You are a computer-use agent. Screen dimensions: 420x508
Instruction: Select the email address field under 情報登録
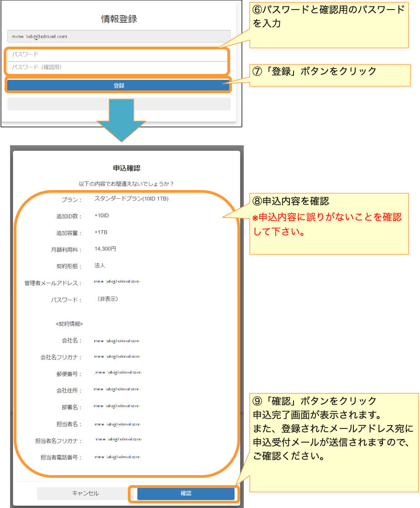click(x=119, y=37)
